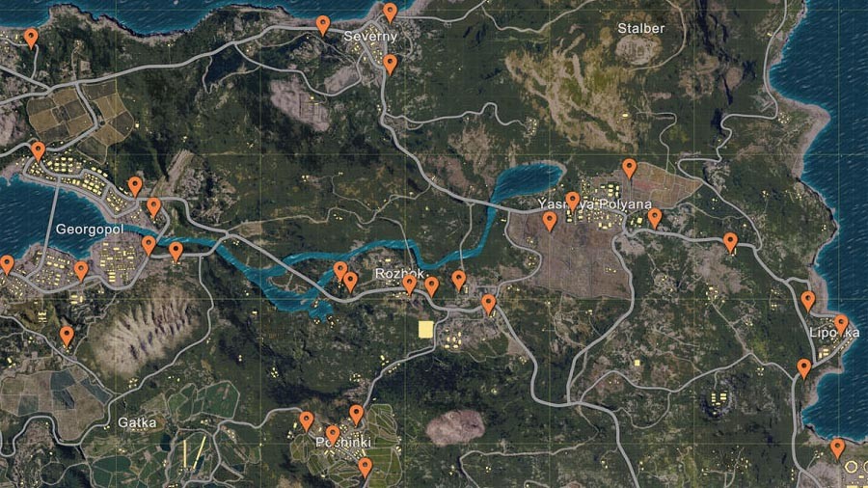Click the isolated pin south of Georgopol
Screen dimensions: 868x488
pyautogui.click(x=67, y=337)
